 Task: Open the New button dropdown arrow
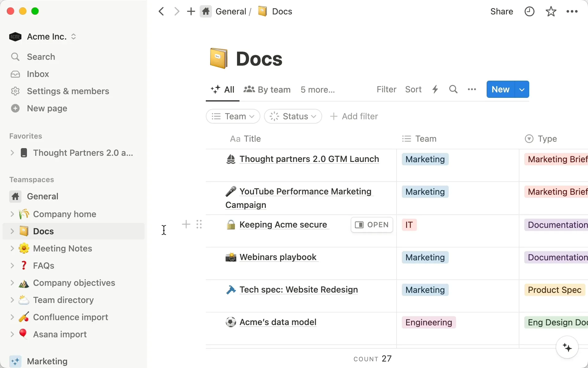(x=522, y=90)
